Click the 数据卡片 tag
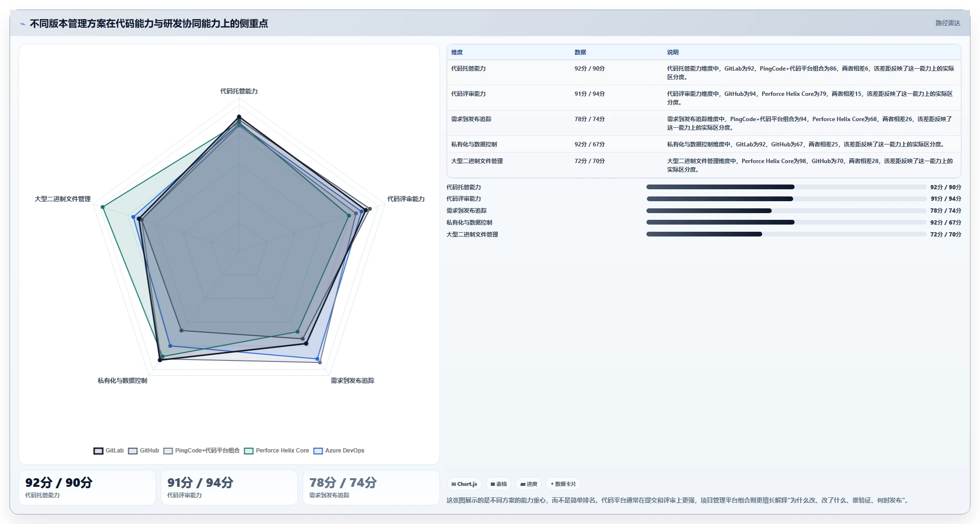Screen dimensions: 980x524 click(x=563, y=484)
